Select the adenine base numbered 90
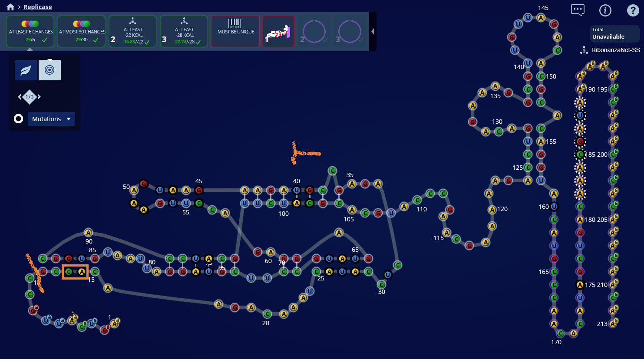The height and width of the screenshot is (359, 644). (89, 233)
